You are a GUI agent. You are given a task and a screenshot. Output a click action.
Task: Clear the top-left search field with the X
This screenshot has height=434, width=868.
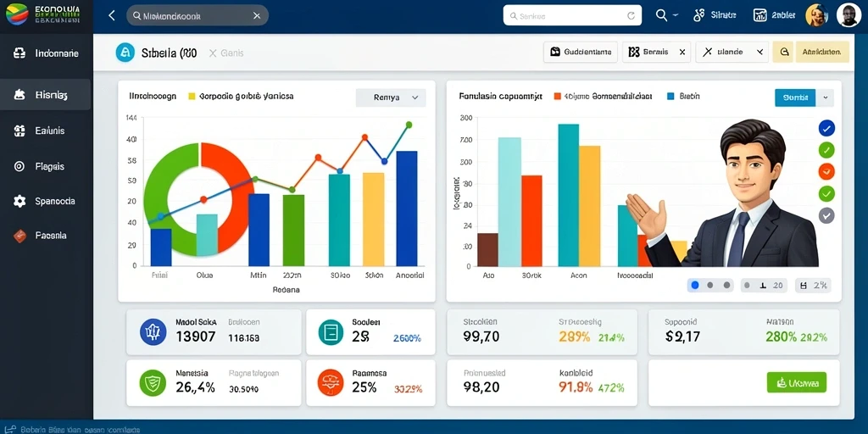257,16
